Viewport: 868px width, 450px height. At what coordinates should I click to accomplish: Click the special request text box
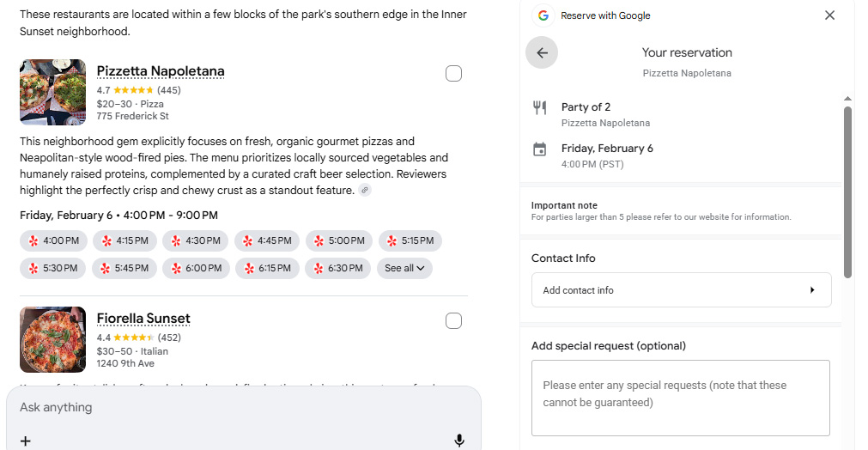click(x=681, y=398)
